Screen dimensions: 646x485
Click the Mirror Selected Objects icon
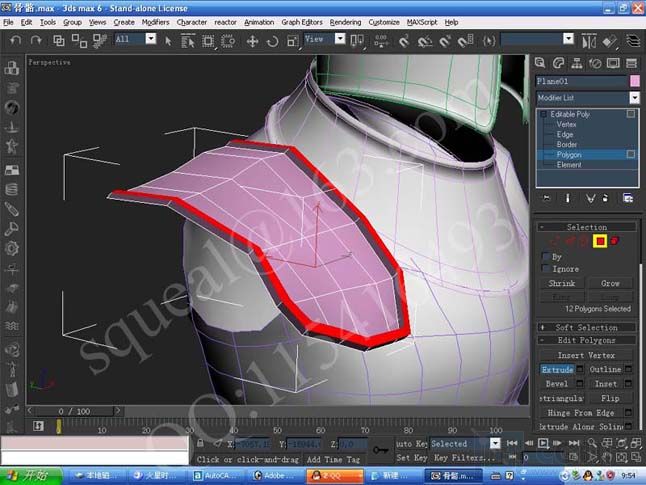tap(589, 41)
